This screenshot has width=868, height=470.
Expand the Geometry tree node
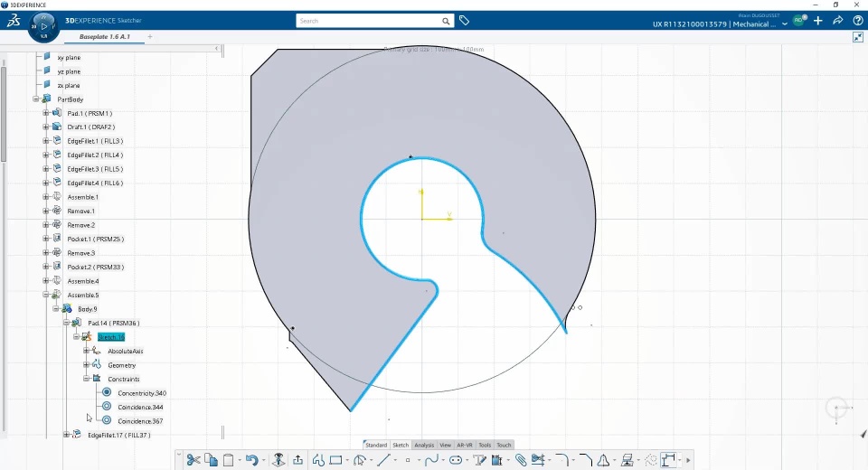tap(87, 365)
